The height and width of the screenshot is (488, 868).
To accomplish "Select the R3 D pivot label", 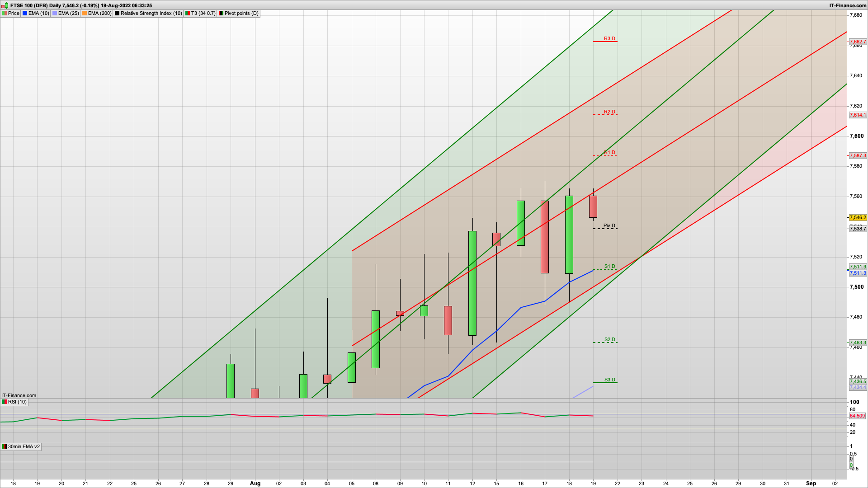I will (x=609, y=38).
